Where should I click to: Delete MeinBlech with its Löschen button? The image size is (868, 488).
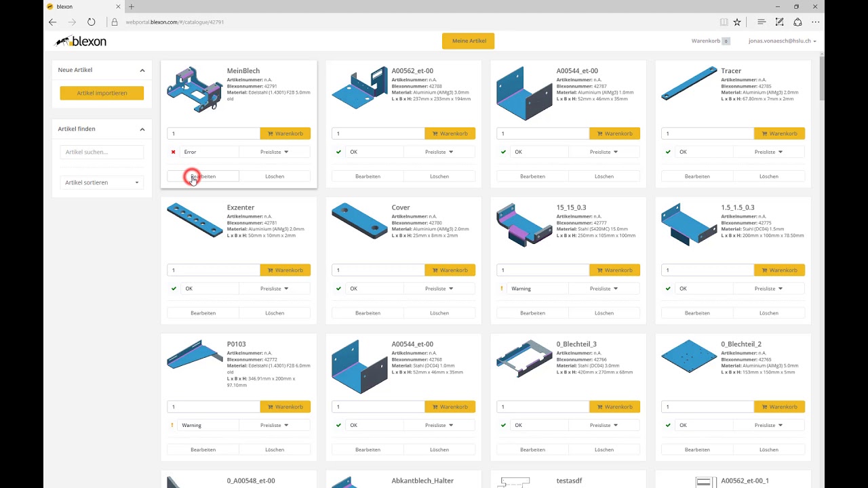coord(275,176)
